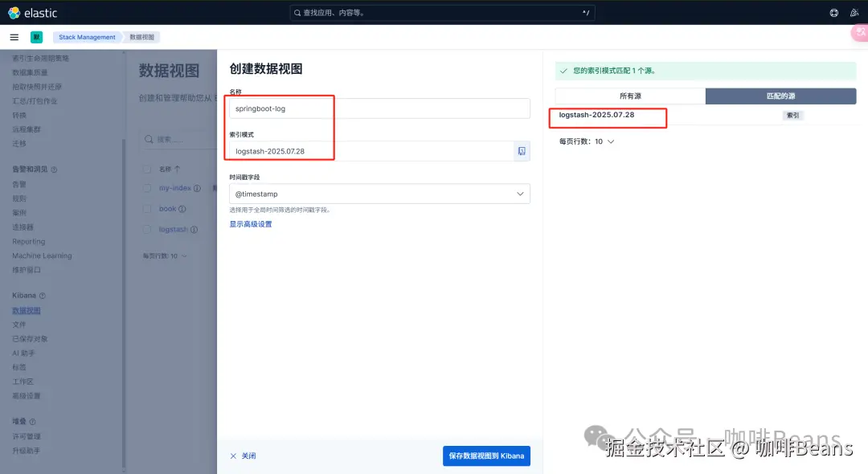Click the Stack Management breadcrumb

tap(87, 37)
